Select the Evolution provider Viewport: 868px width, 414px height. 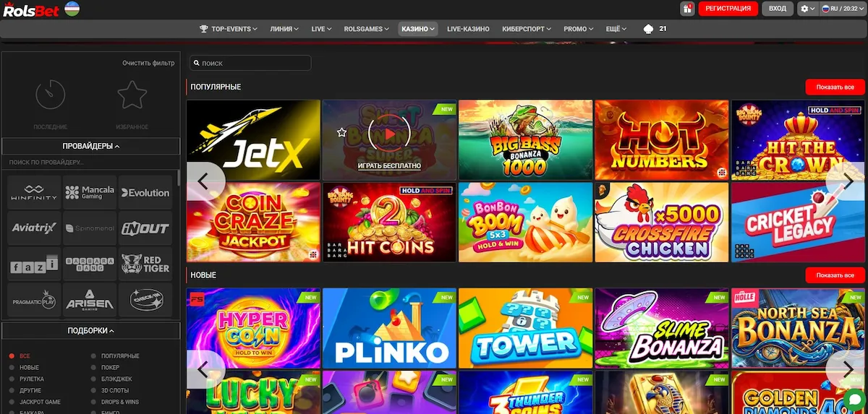145,192
